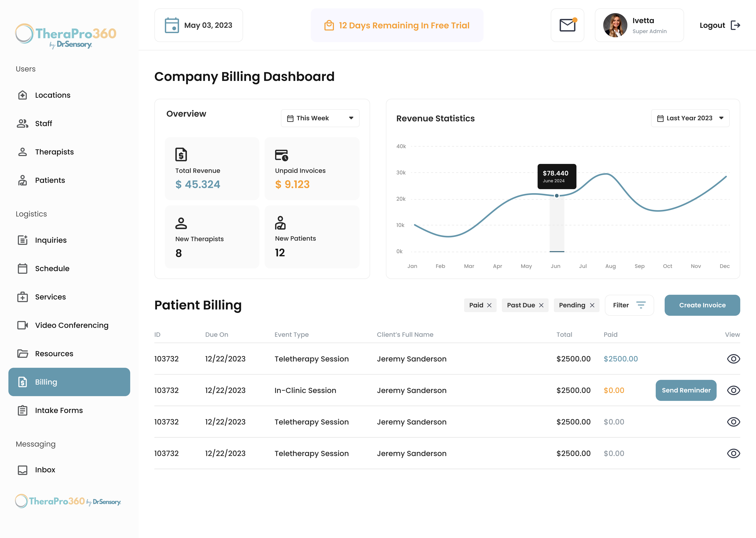Click the Resources folder icon
The image size is (756, 538).
point(23,353)
